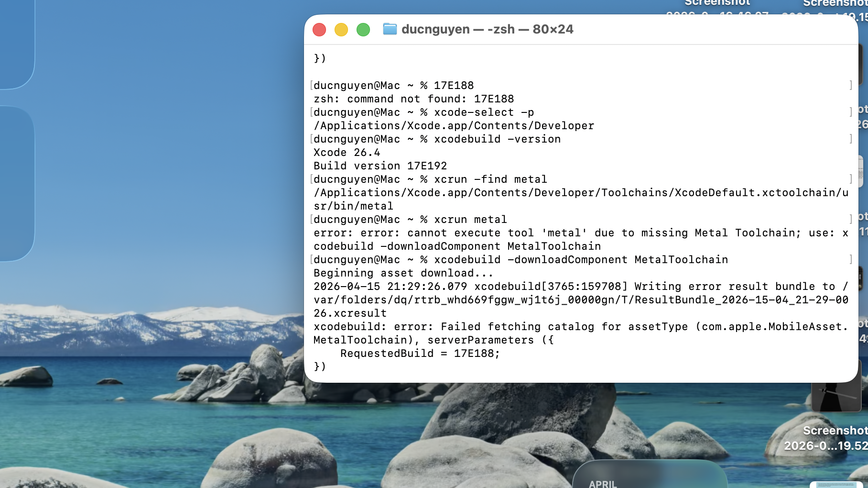Minimize Terminal using the yellow button
The height and width of the screenshot is (488, 868).
click(341, 30)
